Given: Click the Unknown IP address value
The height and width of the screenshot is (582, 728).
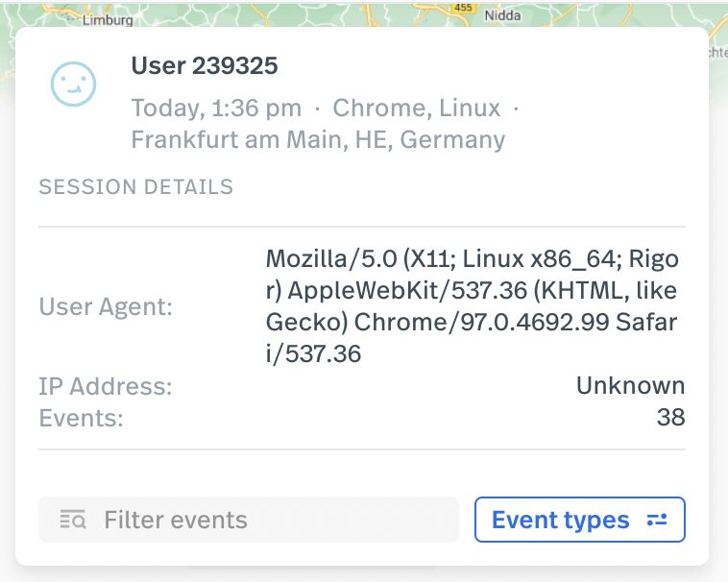Looking at the screenshot, I should point(630,385).
